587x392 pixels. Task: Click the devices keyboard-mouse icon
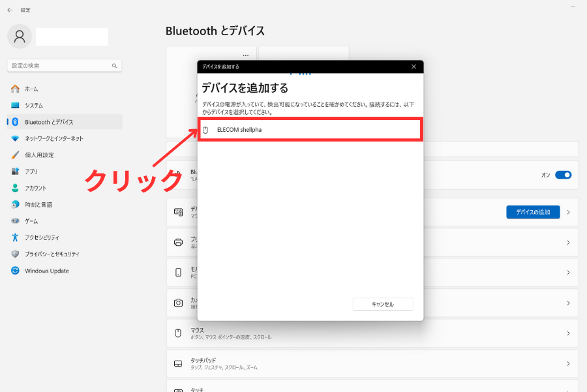pyautogui.click(x=178, y=212)
